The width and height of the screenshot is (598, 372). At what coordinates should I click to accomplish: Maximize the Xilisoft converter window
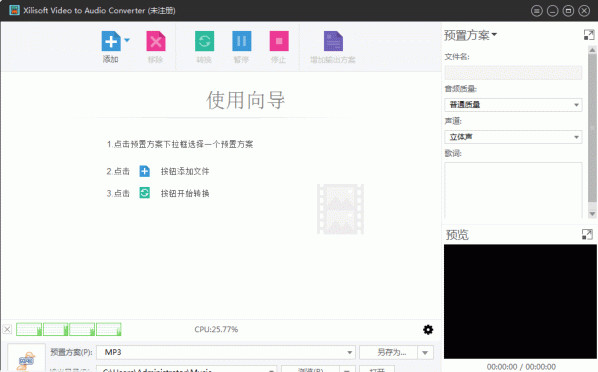coord(568,11)
